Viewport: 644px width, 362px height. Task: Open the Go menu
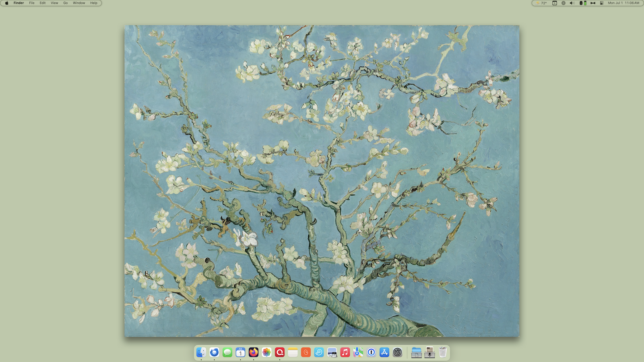coord(66,3)
